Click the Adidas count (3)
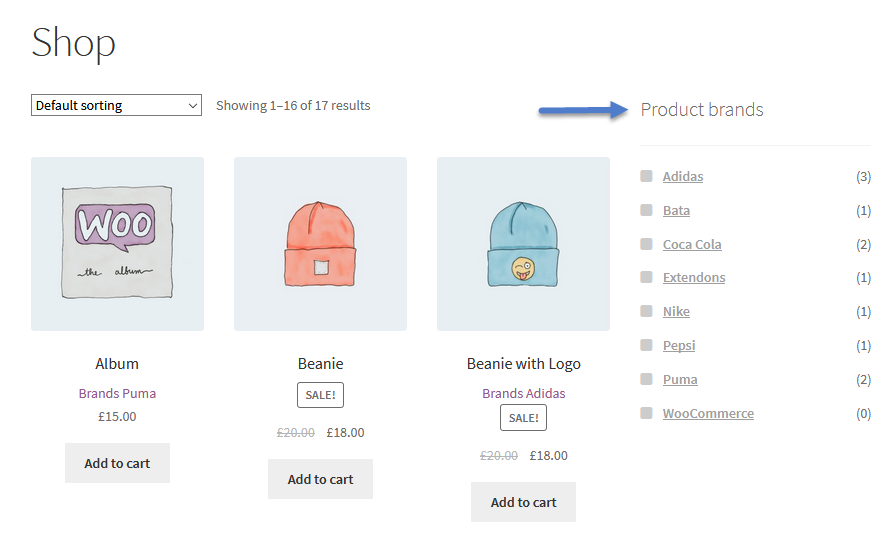The width and height of the screenshot is (881, 550). coord(863,176)
